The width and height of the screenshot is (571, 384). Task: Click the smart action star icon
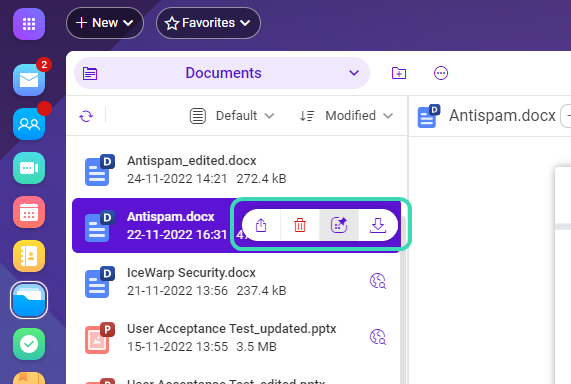click(x=339, y=225)
